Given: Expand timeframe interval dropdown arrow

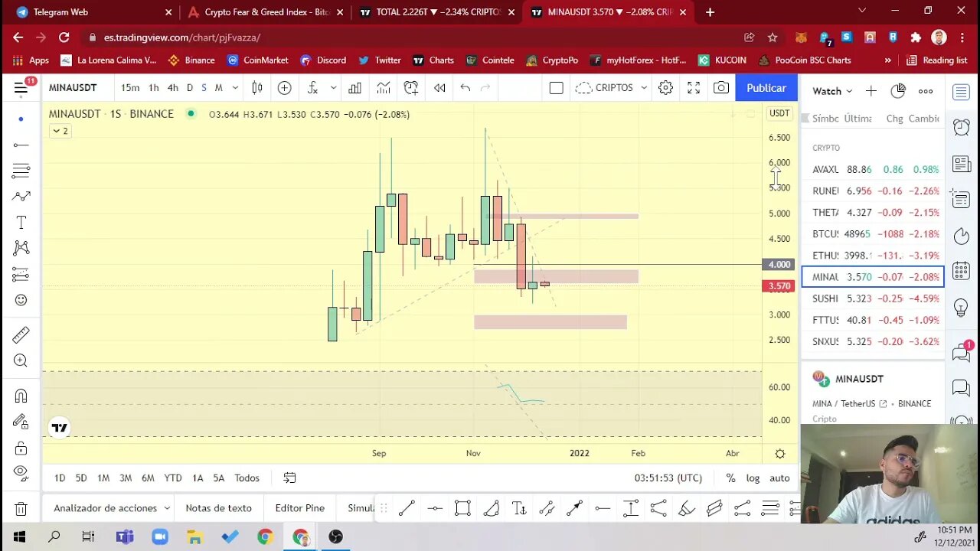Looking at the screenshot, I should click(x=235, y=88).
